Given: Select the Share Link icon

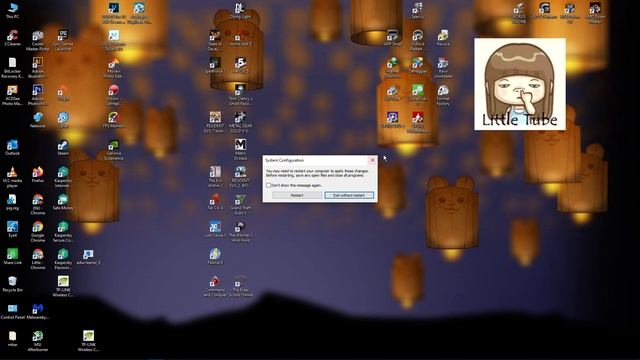Looking at the screenshot, I should (x=12, y=257).
